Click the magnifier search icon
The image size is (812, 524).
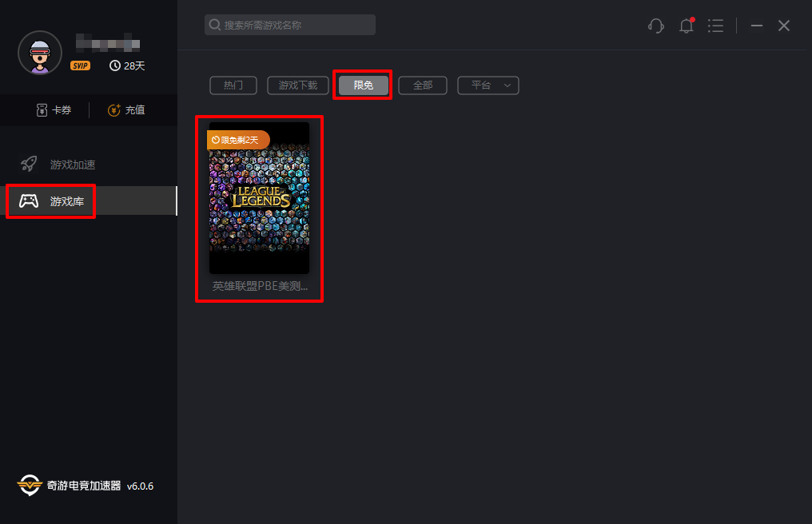[215, 25]
